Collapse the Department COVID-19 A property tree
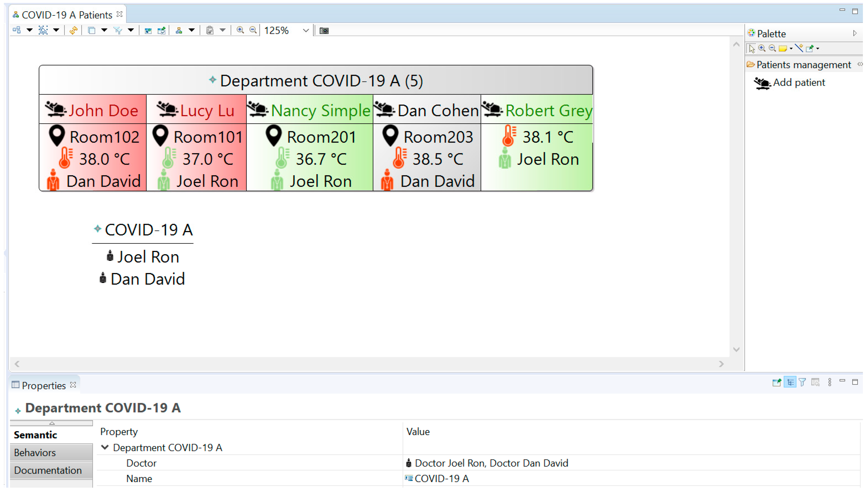The width and height of the screenshot is (868, 493). (x=105, y=448)
